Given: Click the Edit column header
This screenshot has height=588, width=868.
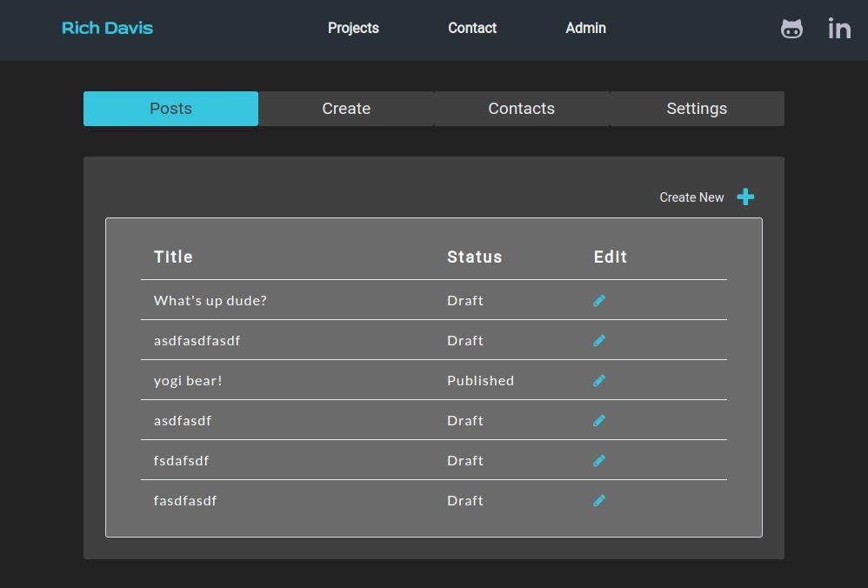Looking at the screenshot, I should [x=610, y=257].
